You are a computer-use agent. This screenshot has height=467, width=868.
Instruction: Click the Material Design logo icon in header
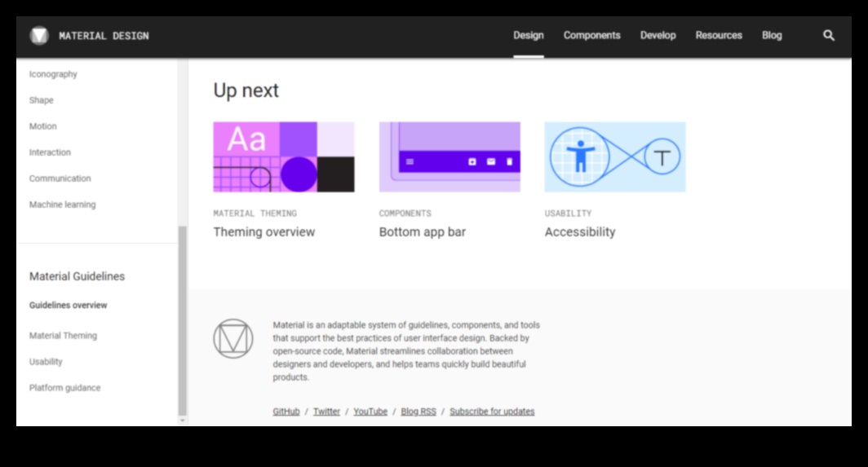click(x=39, y=36)
